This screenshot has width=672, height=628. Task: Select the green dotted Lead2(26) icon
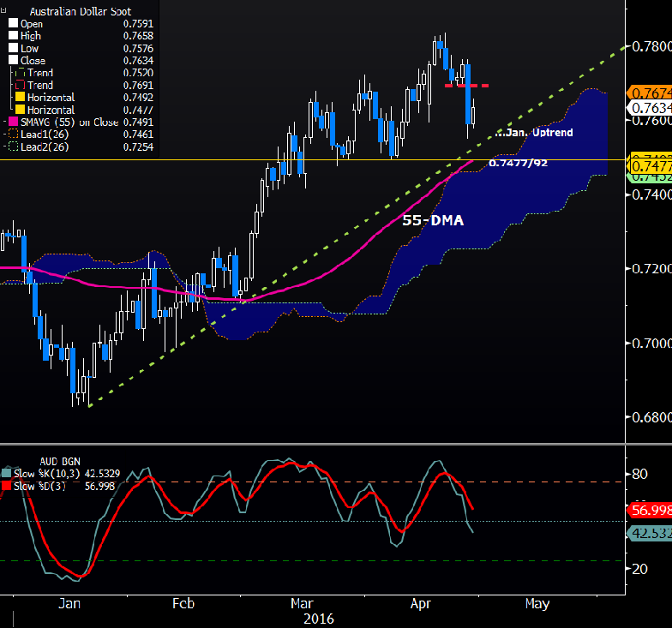pos(13,147)
